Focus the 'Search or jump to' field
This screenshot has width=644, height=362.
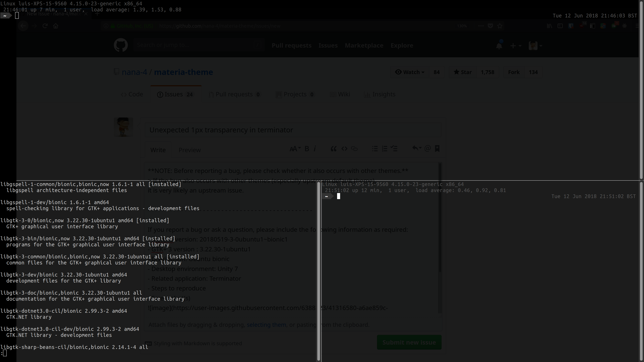tap(199, 45)
